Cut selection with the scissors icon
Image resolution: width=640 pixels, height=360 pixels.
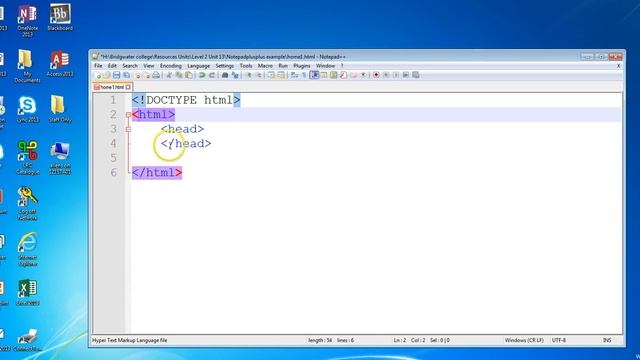[x=169, y=75]
